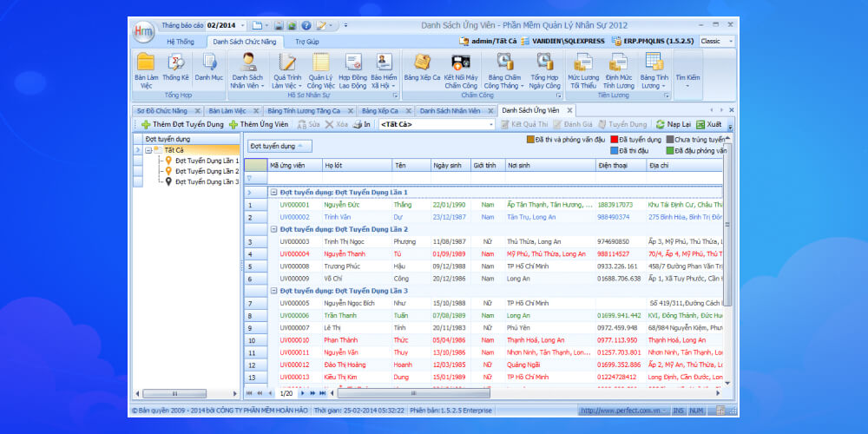Image resolution: width=868 pixels, height=434 pixels.
Task: Open Định Mức Tính Lương ribbon icon
Action: point(619,71)
